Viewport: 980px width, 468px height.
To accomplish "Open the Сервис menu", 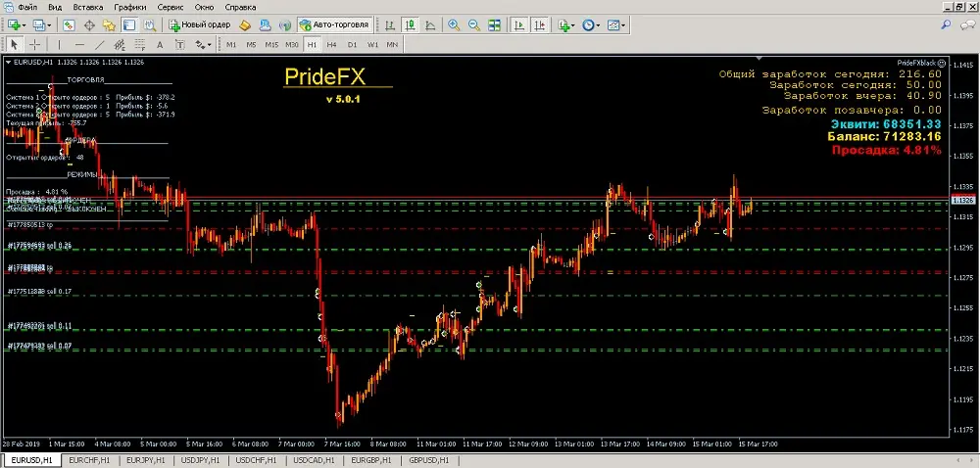I will [x=171, y=7].
